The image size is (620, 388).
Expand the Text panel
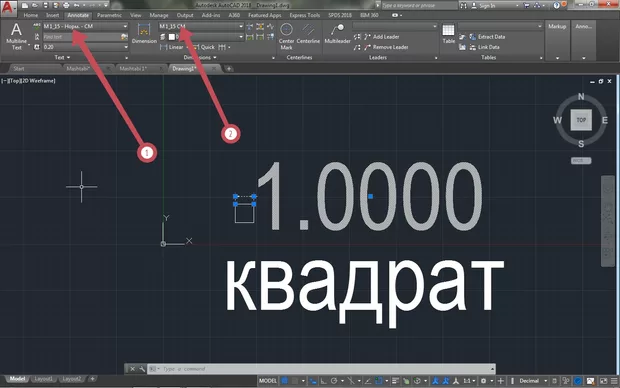[x=62, y=58]
